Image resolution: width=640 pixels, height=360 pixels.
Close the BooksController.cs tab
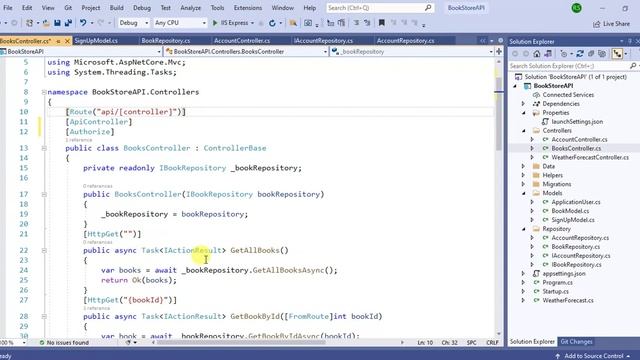(67, 41)
